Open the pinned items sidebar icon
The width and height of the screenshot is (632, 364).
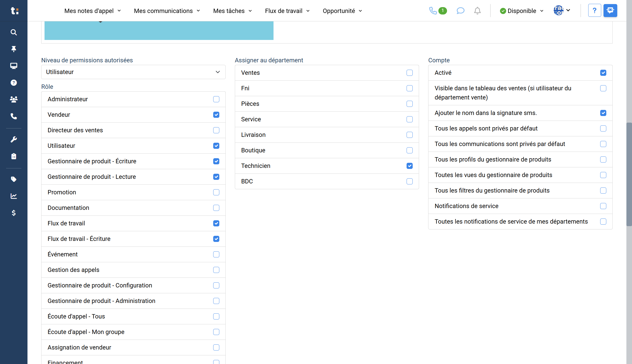(x=14, y=49)
